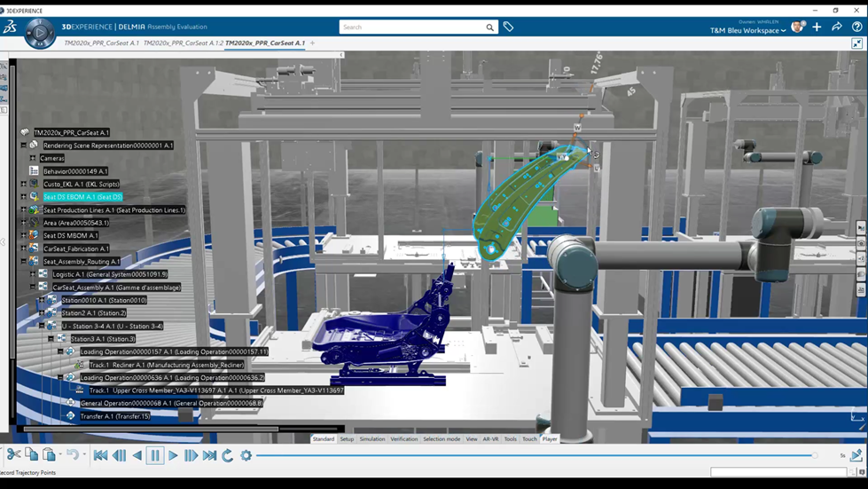Click the Seat DS MBOM A.1 node icon
868x489 pixels.
[x=34, y=235]
